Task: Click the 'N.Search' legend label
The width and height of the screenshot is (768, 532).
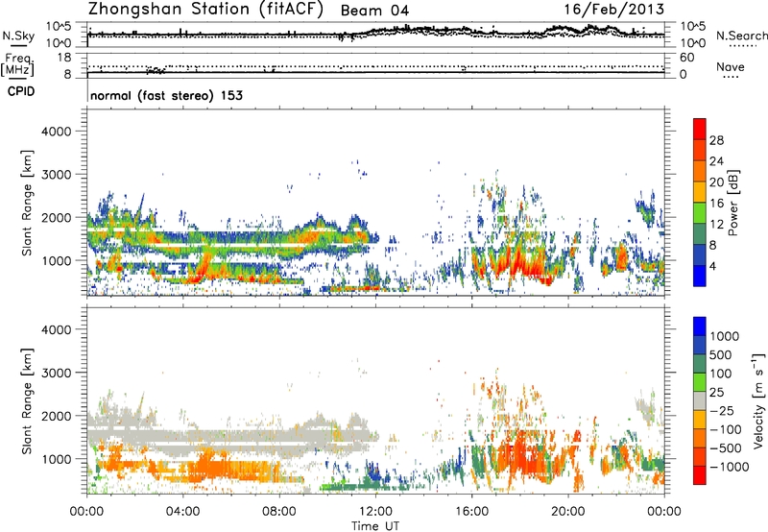Action: [741, 36]
